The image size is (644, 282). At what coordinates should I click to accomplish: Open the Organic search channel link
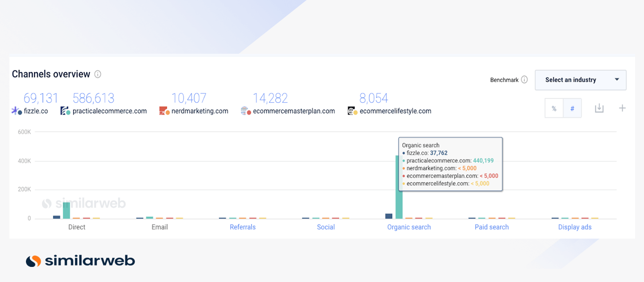[x=409, y=227]
